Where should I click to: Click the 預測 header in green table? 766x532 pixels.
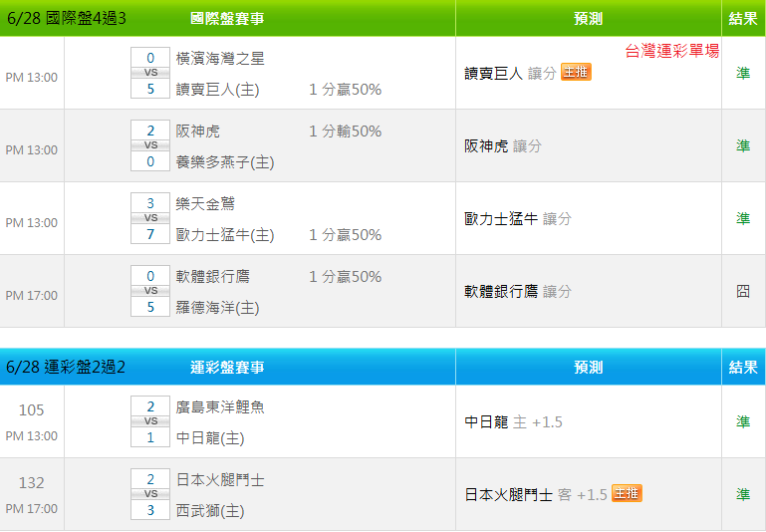coord(588,19)
